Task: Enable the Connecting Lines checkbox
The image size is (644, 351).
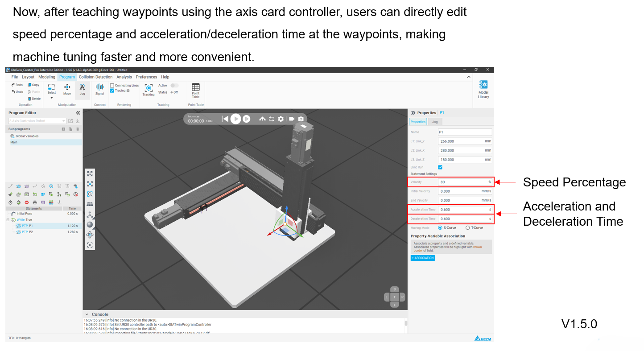Action: (112, 85)
